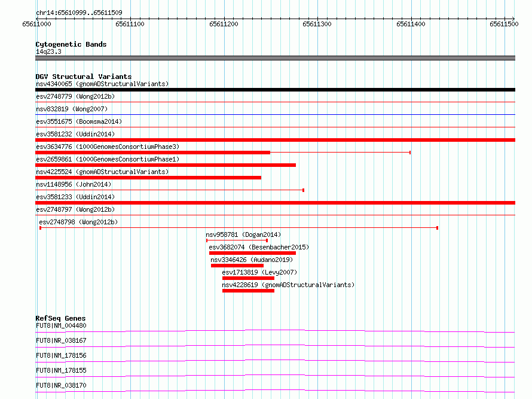
Task: Click the chr14:65610999..65611509 location text
Action: pyautogui.click(x=79, y=13)
